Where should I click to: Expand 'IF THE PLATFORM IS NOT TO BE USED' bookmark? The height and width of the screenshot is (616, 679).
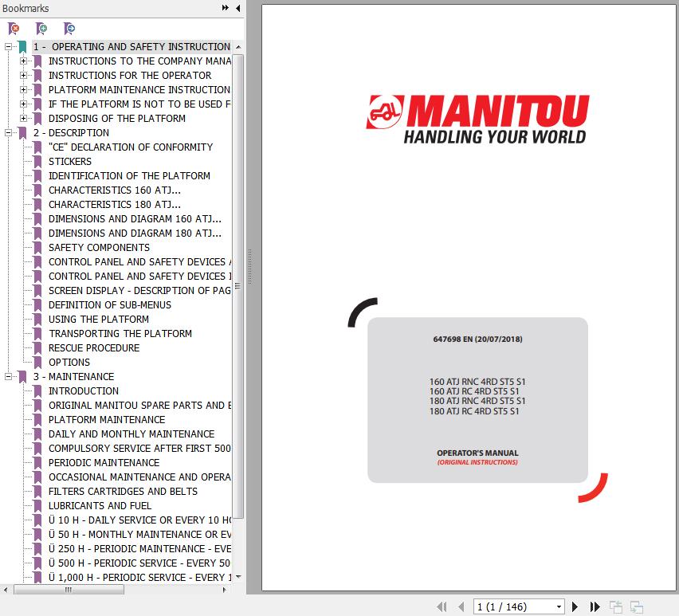coord(23,104)
